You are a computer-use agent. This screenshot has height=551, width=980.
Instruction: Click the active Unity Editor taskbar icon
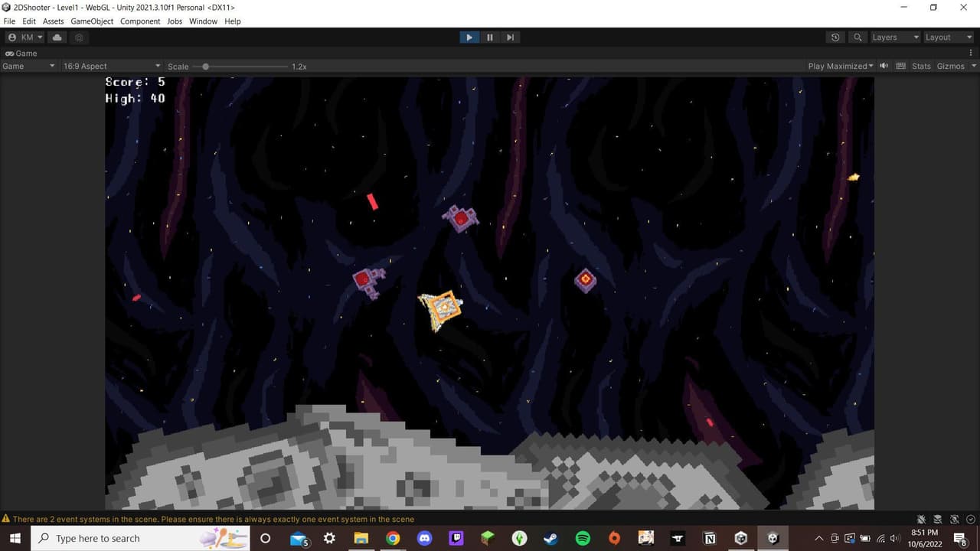click(773, 538)
